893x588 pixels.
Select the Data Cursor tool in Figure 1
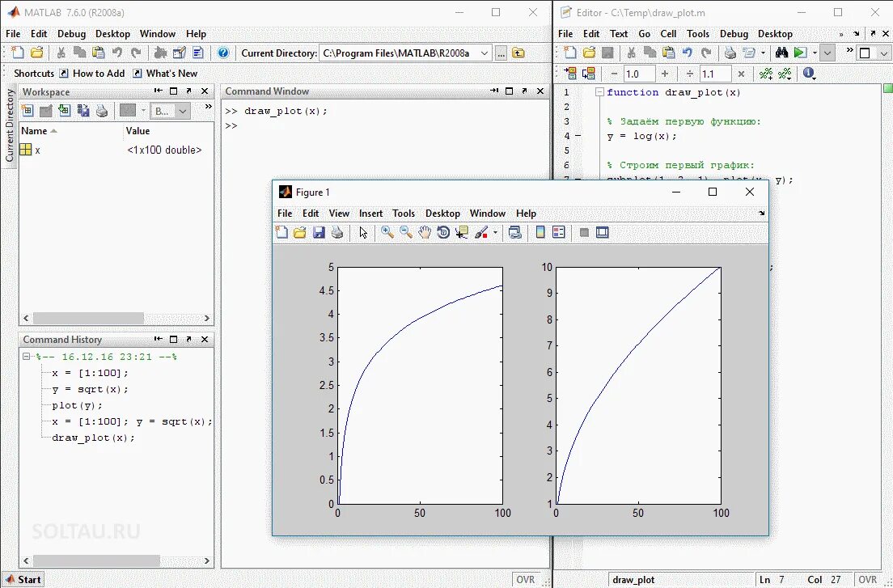[x=462, y=232]
